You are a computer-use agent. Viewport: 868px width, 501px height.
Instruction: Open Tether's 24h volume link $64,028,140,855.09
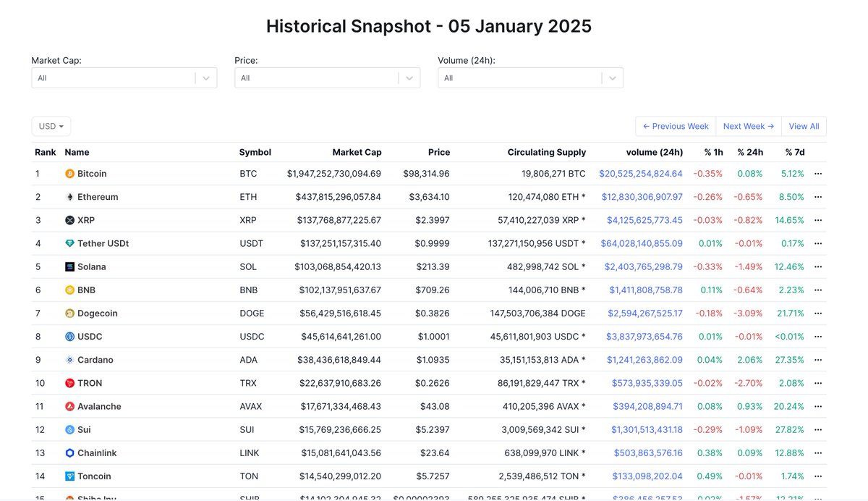[641, 243]
